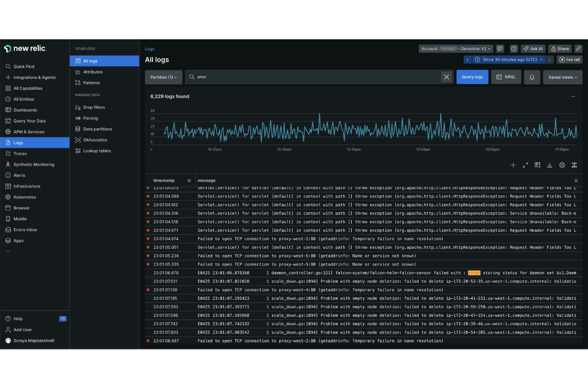Expand the chart to full screen

coord(525,165)
